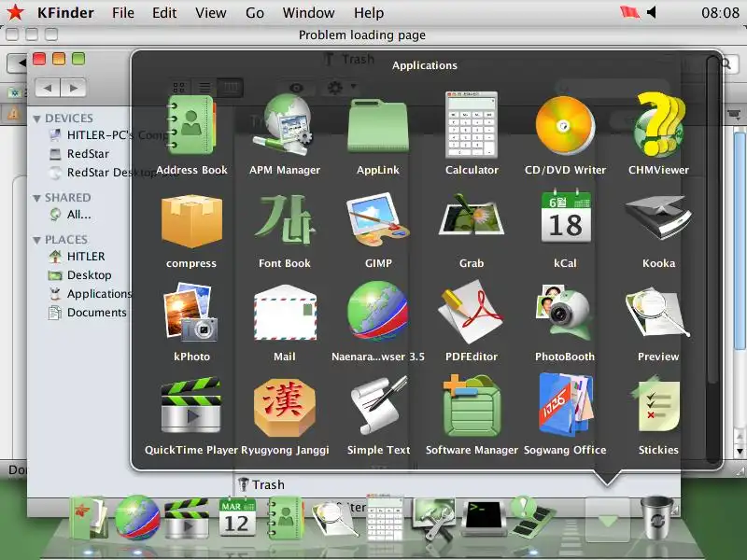
Task: Launch PDFEditor
Action: [x=472, y=313]
